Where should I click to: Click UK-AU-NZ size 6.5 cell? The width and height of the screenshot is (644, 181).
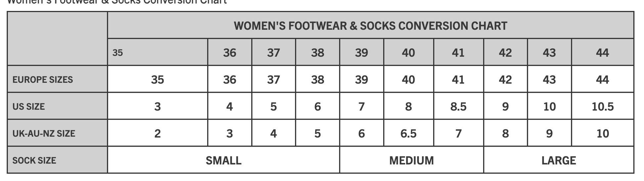click(408, 133)
